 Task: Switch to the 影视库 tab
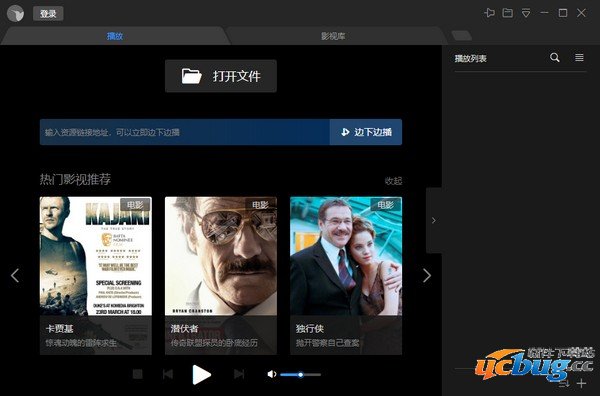pyautogui.click(x=333, y=36)
